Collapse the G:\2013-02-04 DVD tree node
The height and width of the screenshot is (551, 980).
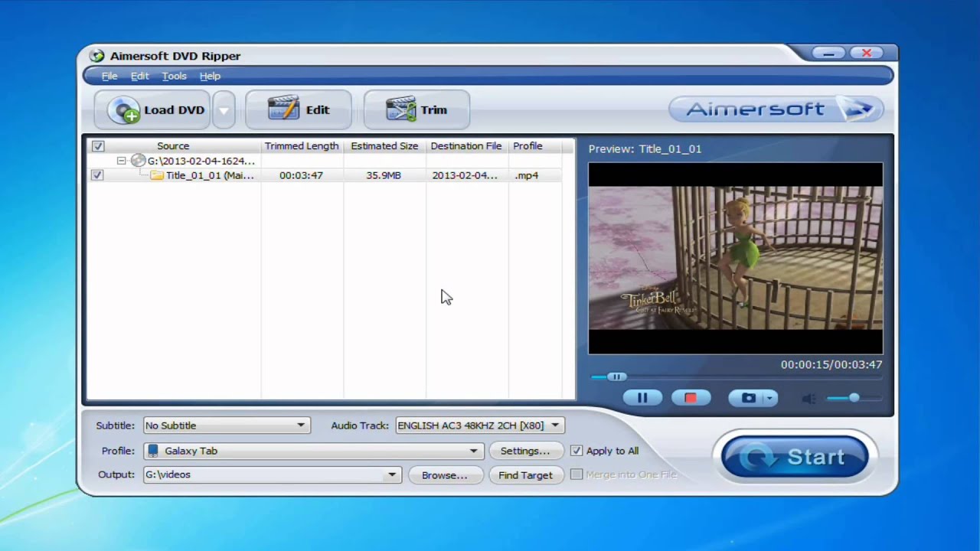121,161
